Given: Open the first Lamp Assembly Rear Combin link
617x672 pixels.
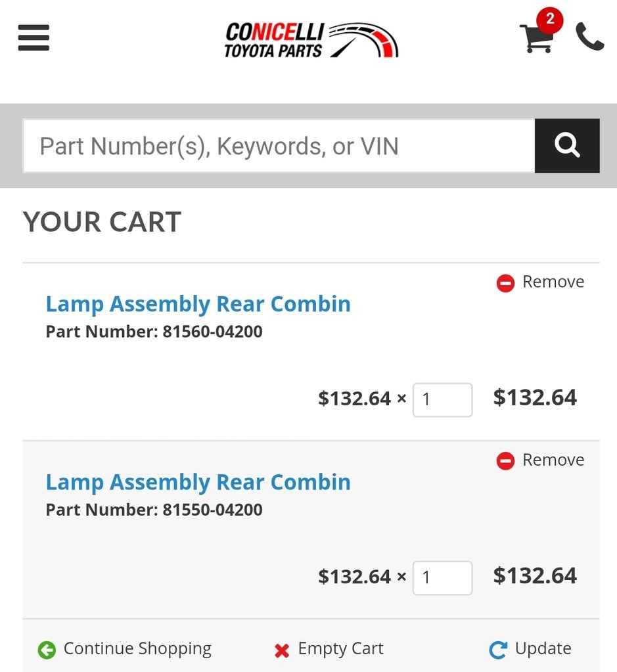Looking at the screenshot, I should [198, 304].
